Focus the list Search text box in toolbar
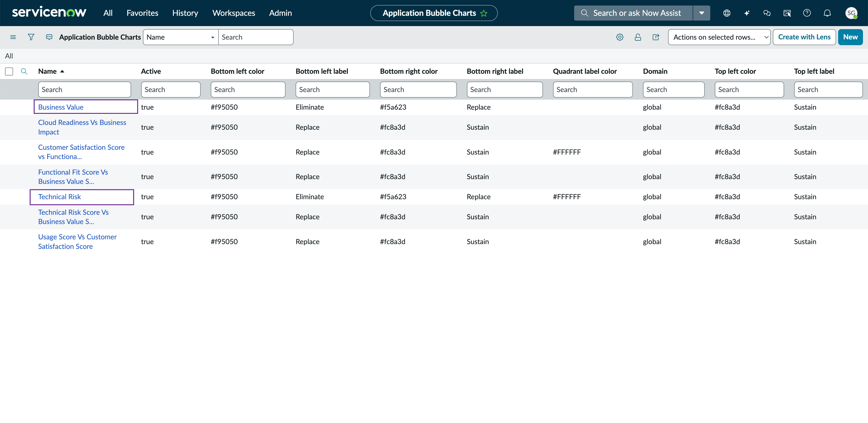The image size is (868, 423). point(256,37)
